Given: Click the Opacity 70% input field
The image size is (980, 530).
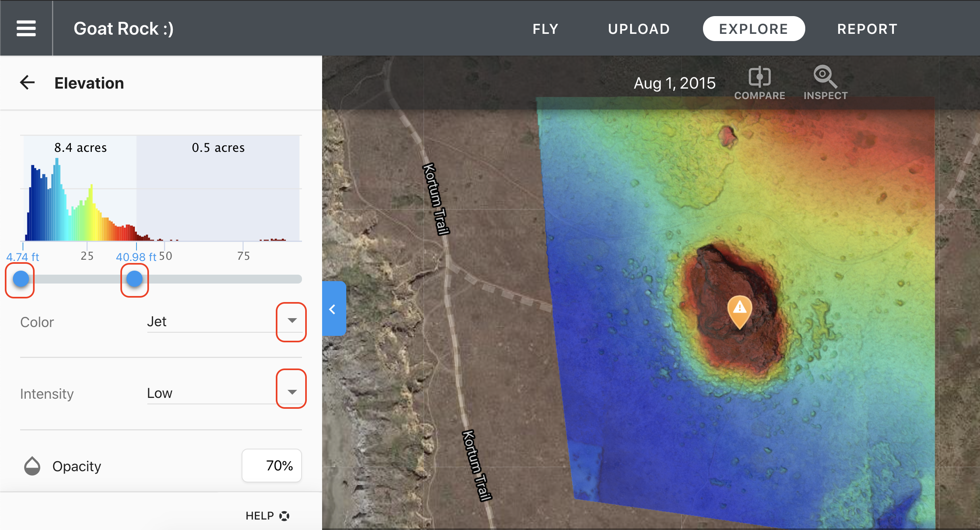Looking at the screenshot, I should coord(272,466).
